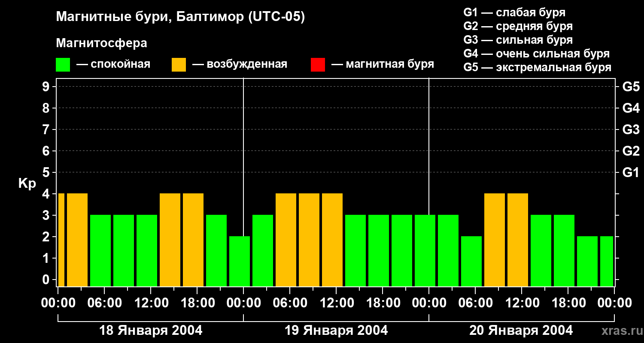The image size is (644, 343).
Task: Click the right axis "G3" level label
Action: tap(631, 130)
